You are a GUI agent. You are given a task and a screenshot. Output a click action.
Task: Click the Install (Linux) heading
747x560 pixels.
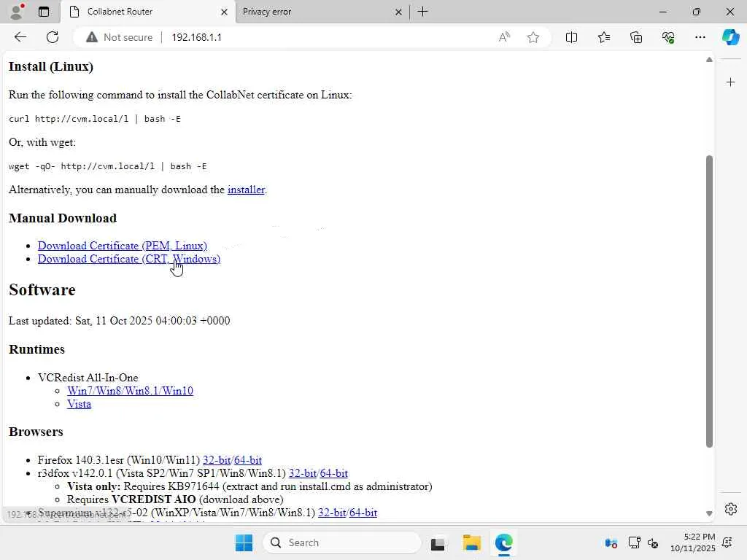(x=51, y=66)
